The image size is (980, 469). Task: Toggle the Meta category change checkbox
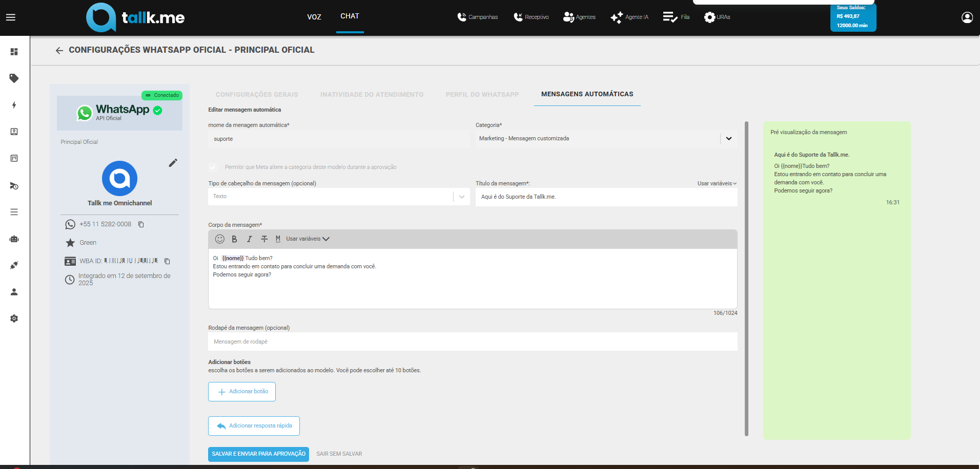[213, 167]
